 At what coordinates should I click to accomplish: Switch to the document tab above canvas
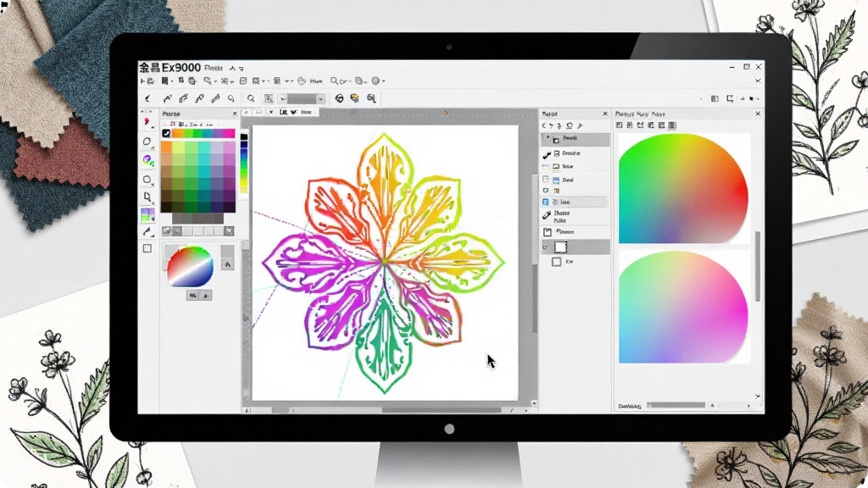[299, 112]
